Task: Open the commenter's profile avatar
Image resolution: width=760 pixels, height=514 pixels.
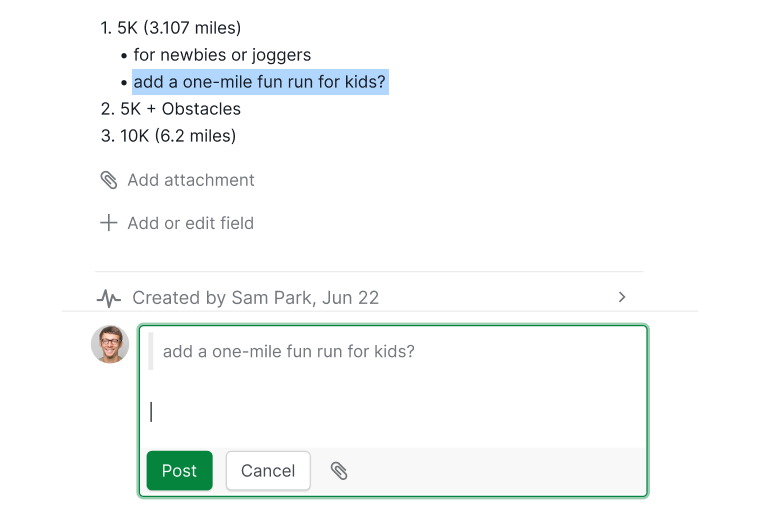Action: (110, 344)
